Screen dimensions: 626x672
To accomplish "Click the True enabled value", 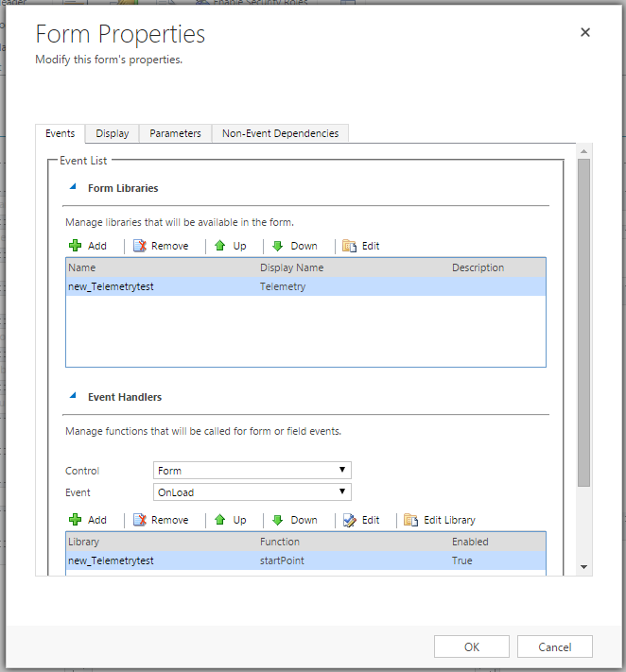I will 461,560.
